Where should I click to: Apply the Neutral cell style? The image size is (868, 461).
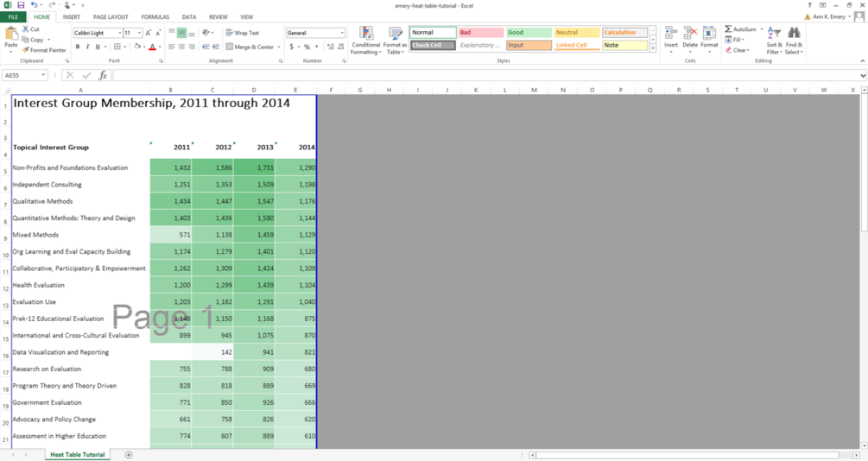(577, 33)
